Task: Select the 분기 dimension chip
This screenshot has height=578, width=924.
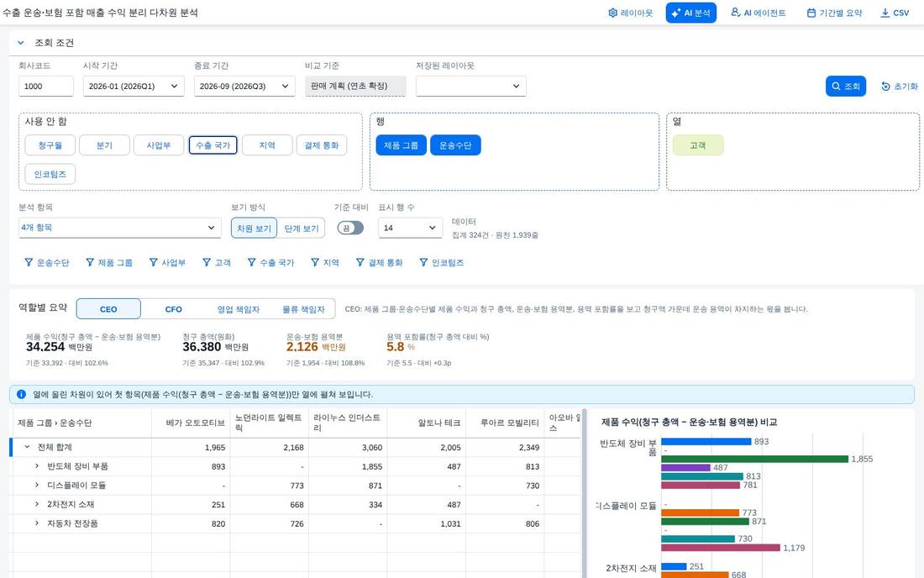Action: coord(104,145)
